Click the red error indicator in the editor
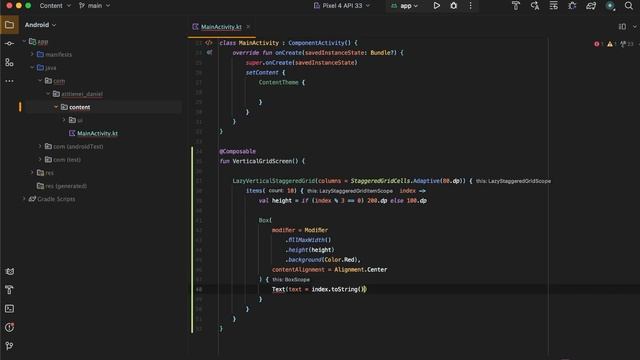640x360 pixels. tap(598, 44)
